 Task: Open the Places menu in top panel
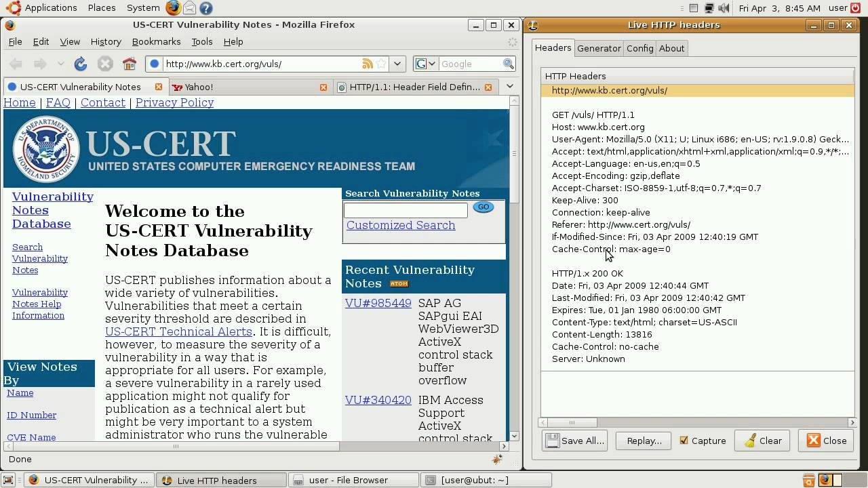point(101,8)
